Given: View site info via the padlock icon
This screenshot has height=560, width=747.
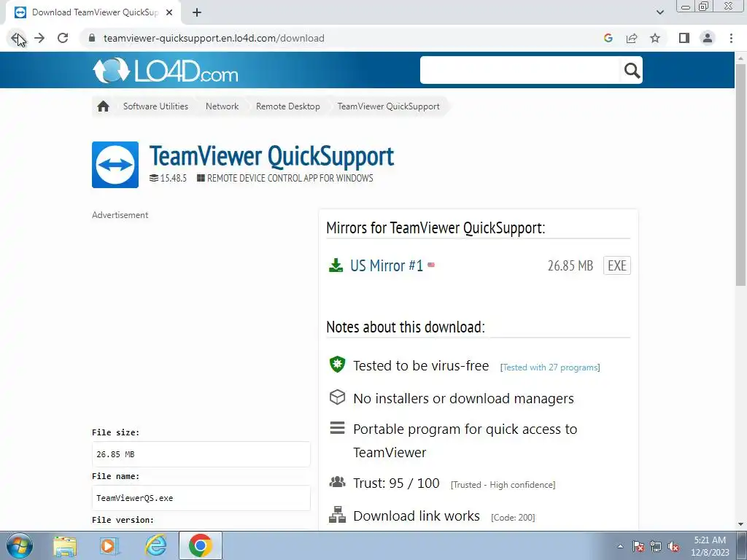Looking at the screenshot, I should [x=92, y=38].
